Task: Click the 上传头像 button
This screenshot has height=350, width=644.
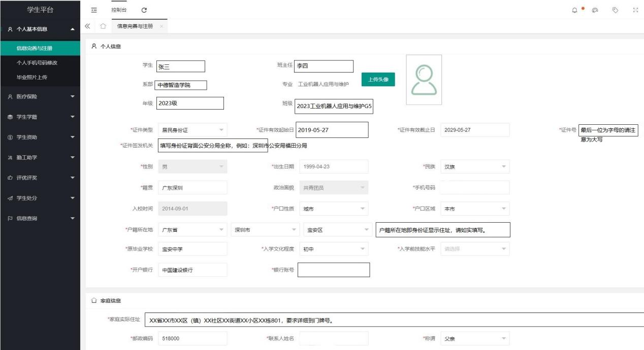Action: [378, 80]
